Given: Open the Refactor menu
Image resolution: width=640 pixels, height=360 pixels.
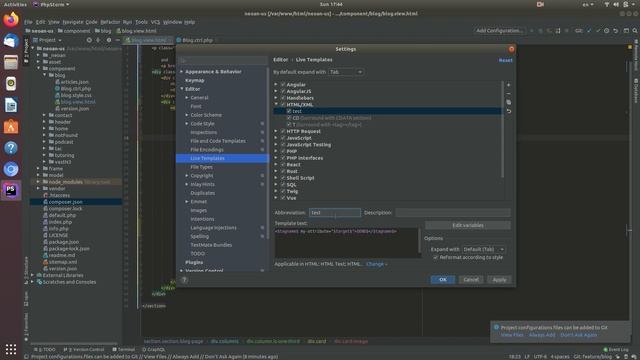Looking at the screenshot, I should 110,22.
